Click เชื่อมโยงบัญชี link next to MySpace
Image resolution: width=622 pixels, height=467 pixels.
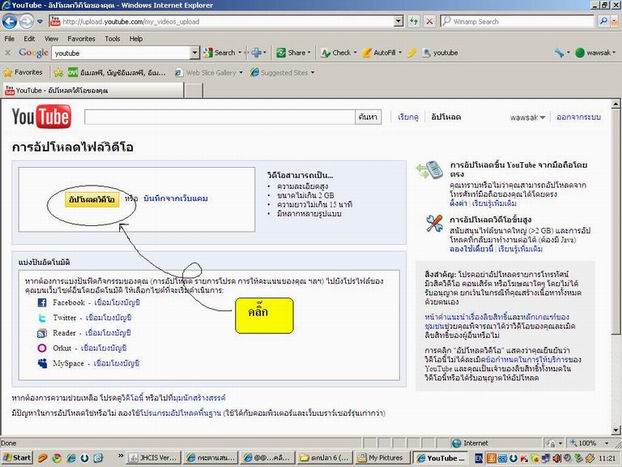click(117, 363)
